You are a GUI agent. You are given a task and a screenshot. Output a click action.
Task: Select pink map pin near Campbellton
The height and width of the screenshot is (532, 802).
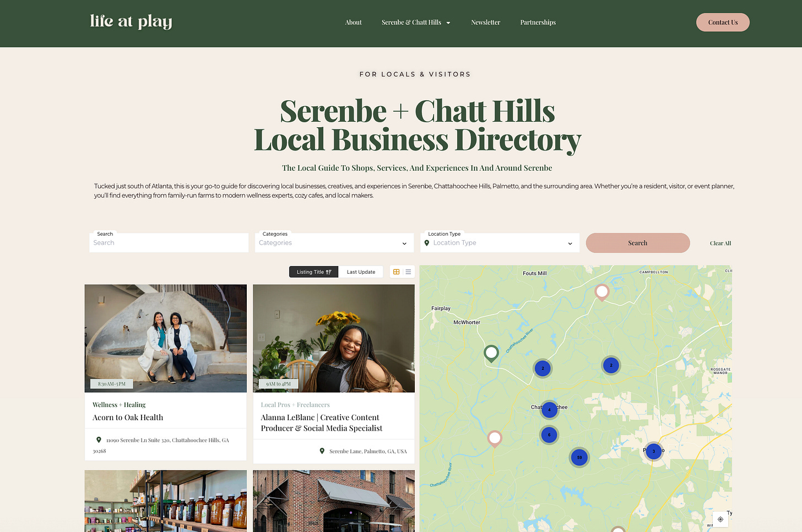602,292
